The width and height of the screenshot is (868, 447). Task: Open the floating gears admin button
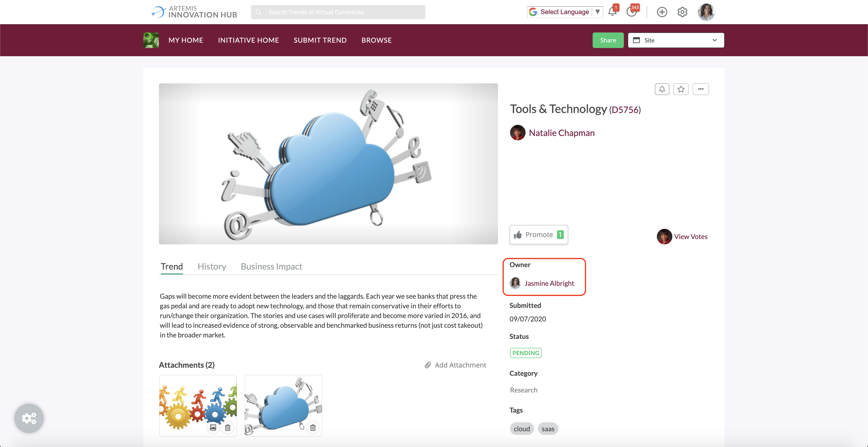click(x=29, y=418)
